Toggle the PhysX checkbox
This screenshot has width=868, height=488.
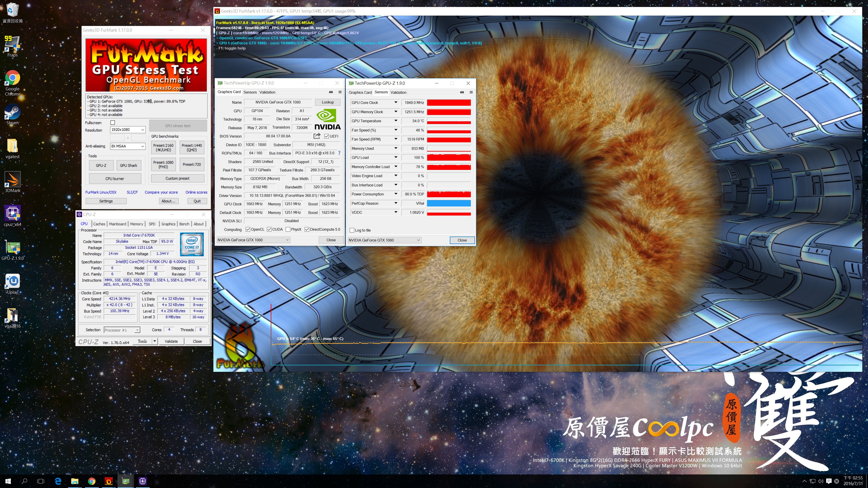[x=288, y=229]
